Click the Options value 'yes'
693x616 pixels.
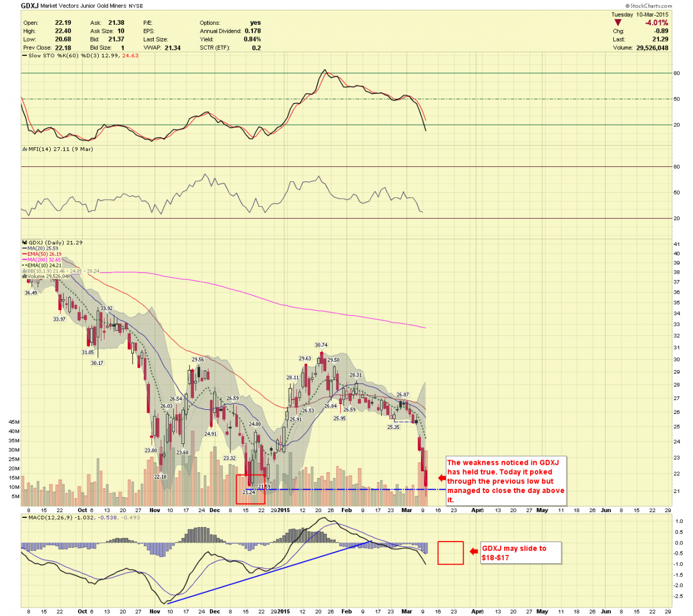255,23
